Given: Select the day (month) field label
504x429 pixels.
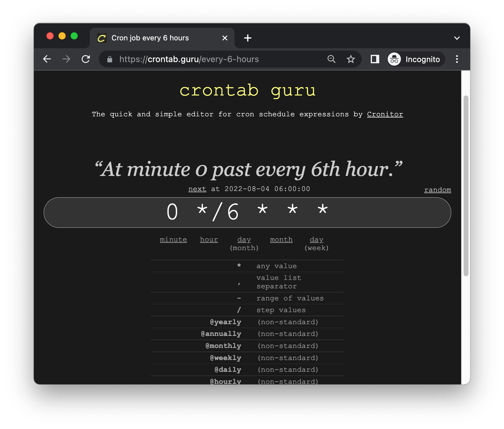Looking at the screenshot, I should tap(244, 243).
